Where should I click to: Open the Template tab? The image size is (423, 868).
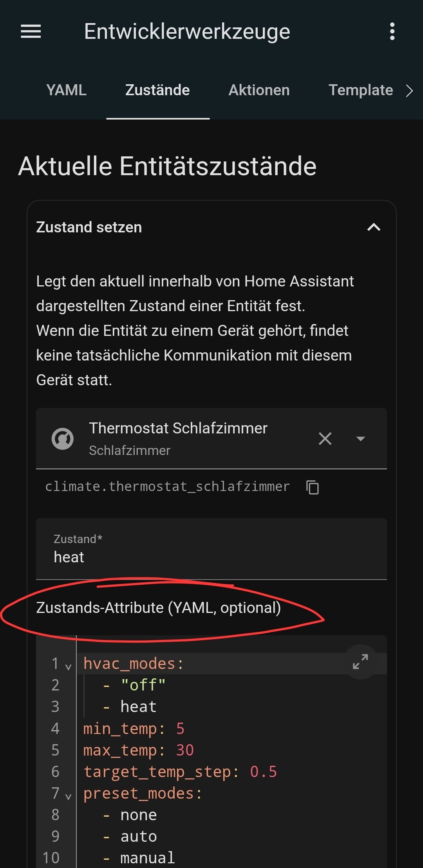point(360,90)
